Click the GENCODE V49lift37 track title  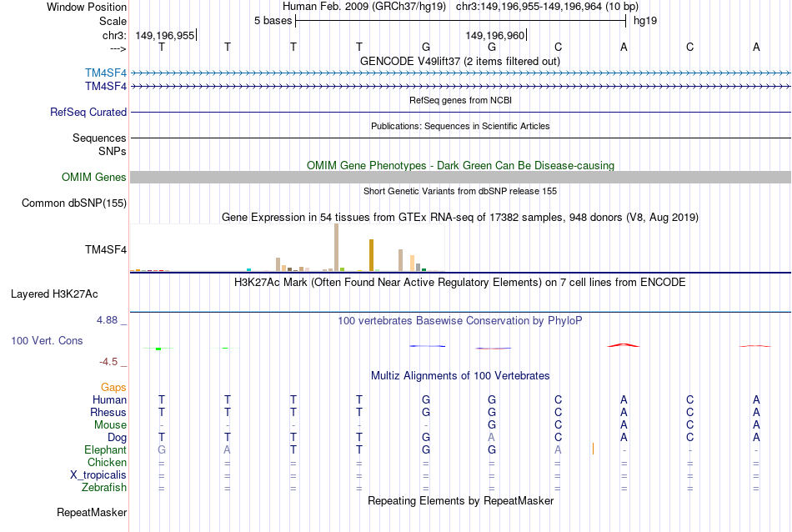460,61
